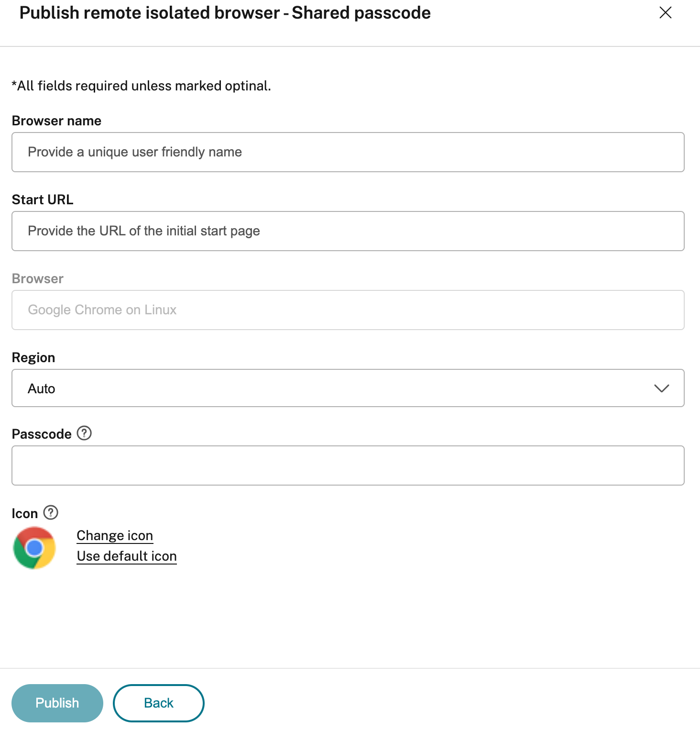Focus the empty Passcode input box
700x731 pixels.
tap(348, 465)
